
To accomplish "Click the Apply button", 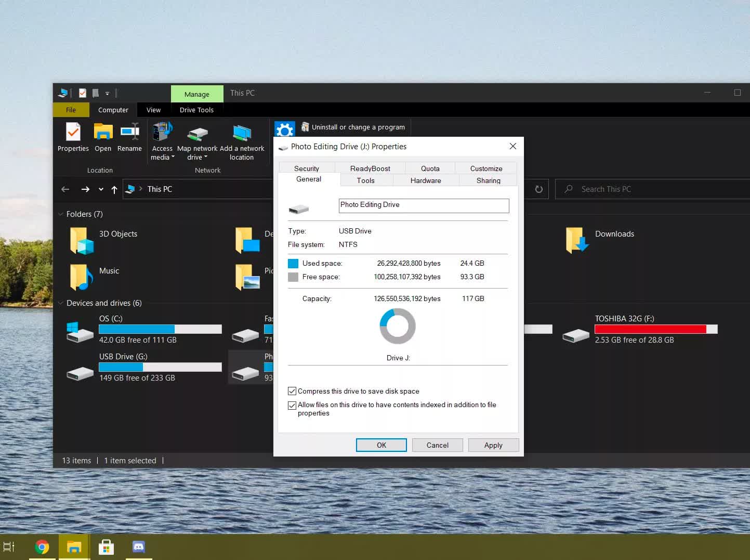I will click(x=493, y=445).
